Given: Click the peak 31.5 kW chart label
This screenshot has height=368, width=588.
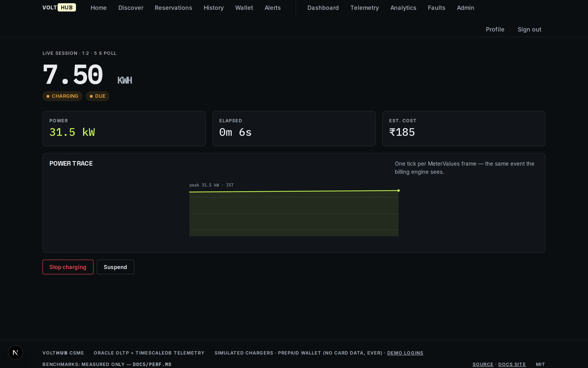Looking at the screenshot, I should (x=211, y=185).
